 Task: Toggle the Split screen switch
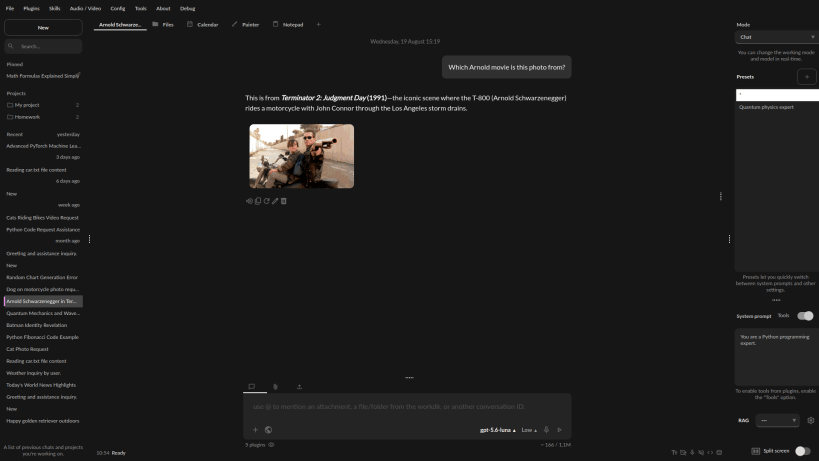pyautogui.click(x=803, y=451)
